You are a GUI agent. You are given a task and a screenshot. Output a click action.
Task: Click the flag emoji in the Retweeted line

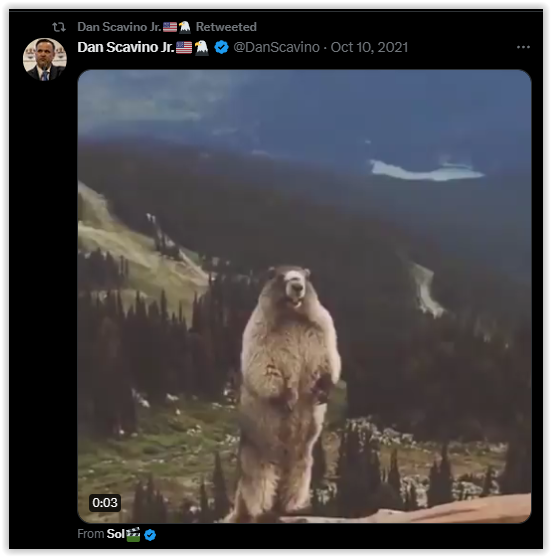coord(170,27)
